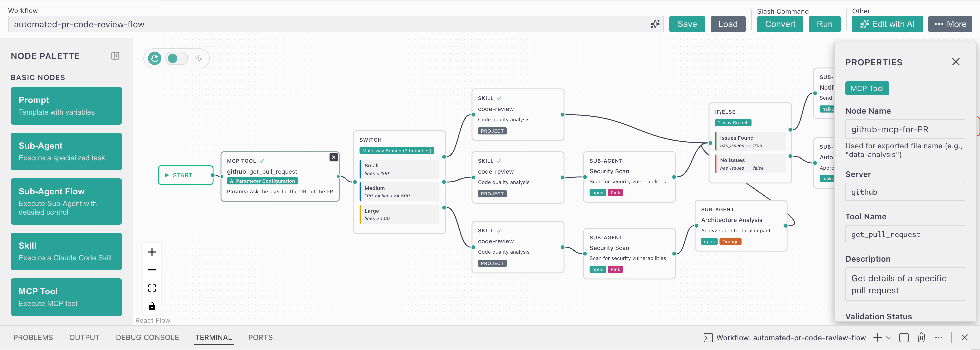
Task: Add a Prompt node from palette
Action: point(66,106)
